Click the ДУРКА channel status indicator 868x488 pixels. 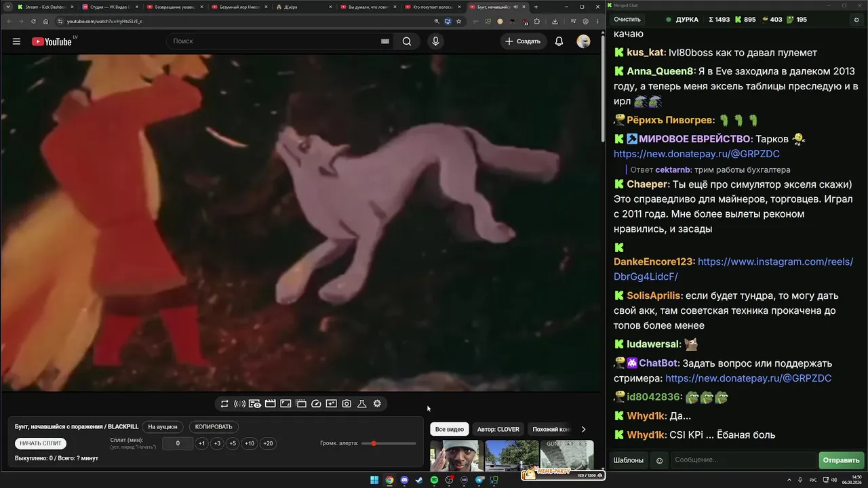(x=682, y=20)
